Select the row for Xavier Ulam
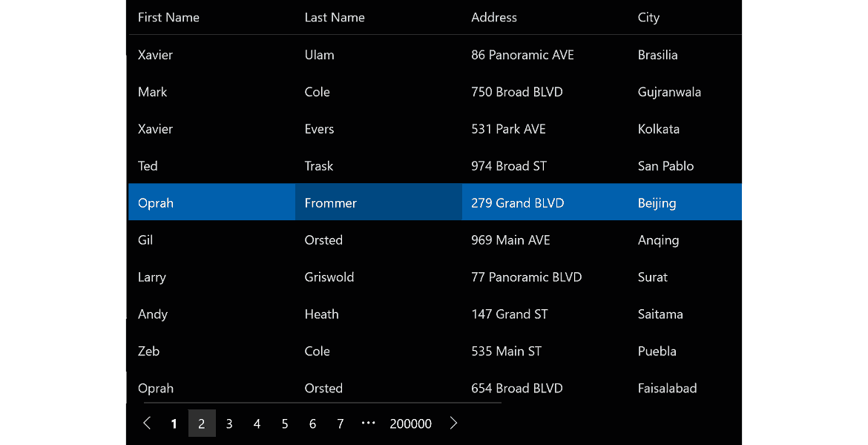 tap(371, 54)
